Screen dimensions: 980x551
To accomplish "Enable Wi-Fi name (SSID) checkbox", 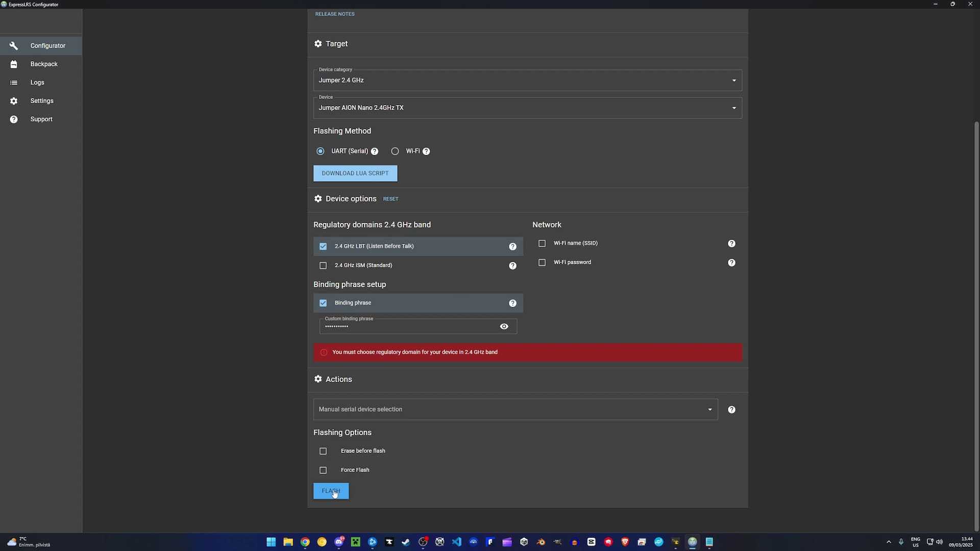I will (542, 244).
